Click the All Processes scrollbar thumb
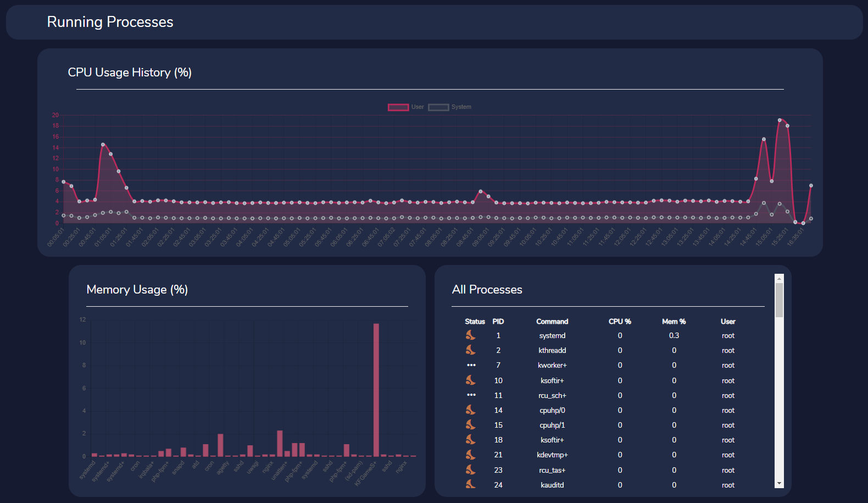 pyautogui.click(x=779, y=300)
